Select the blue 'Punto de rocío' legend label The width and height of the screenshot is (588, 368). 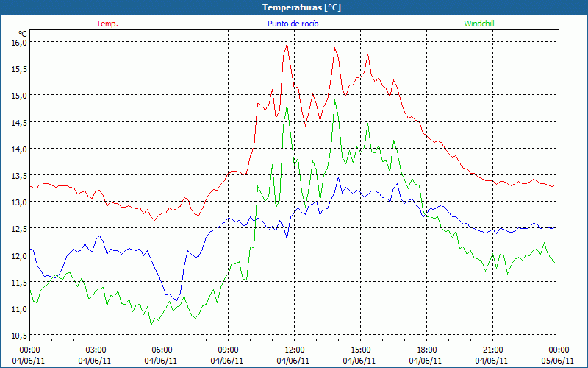pyautogui.click(x=293, y=24)
